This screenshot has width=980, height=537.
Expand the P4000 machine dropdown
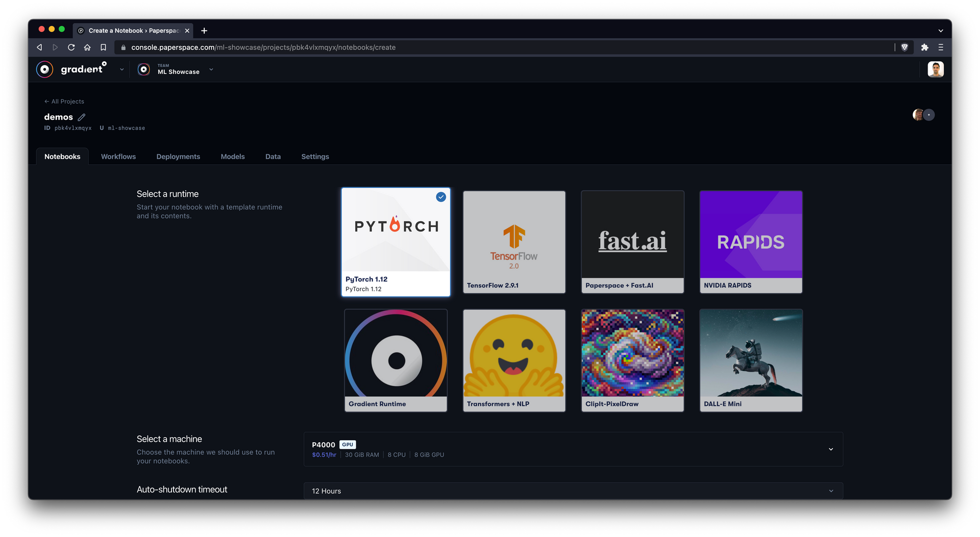[831, 449]
